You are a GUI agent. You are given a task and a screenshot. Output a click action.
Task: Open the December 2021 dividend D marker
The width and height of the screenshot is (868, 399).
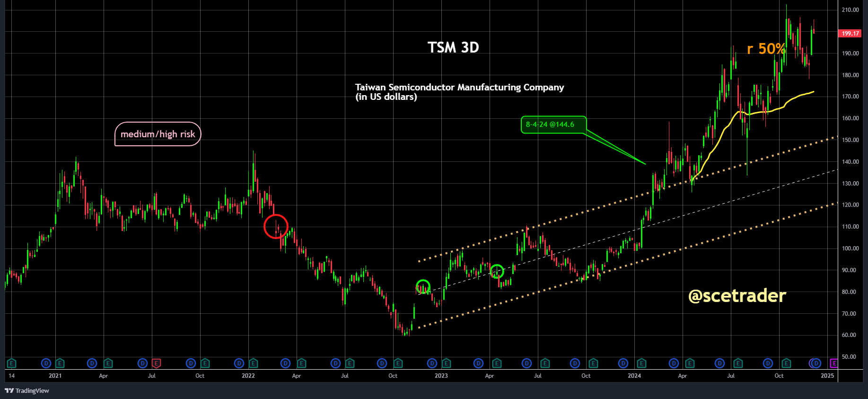pos(239,364)
